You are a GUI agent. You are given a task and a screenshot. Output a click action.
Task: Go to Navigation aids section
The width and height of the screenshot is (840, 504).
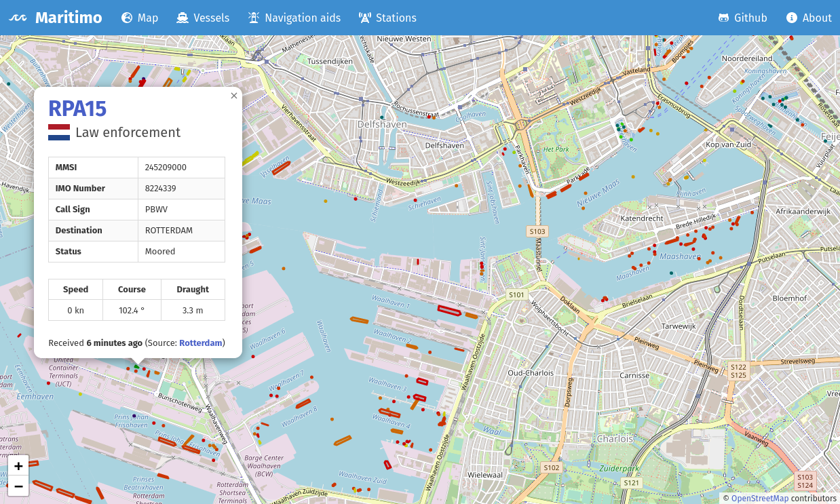(302, 18)
